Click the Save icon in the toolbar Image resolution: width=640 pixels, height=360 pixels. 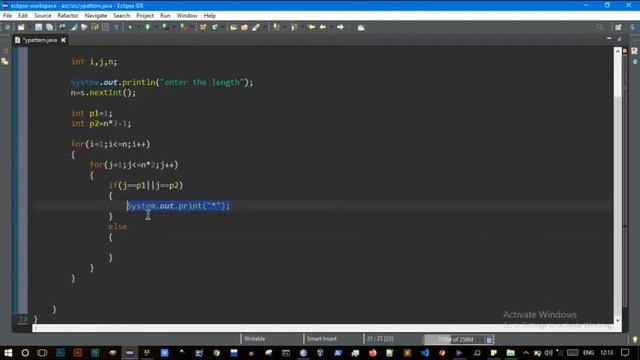point(38,27)
